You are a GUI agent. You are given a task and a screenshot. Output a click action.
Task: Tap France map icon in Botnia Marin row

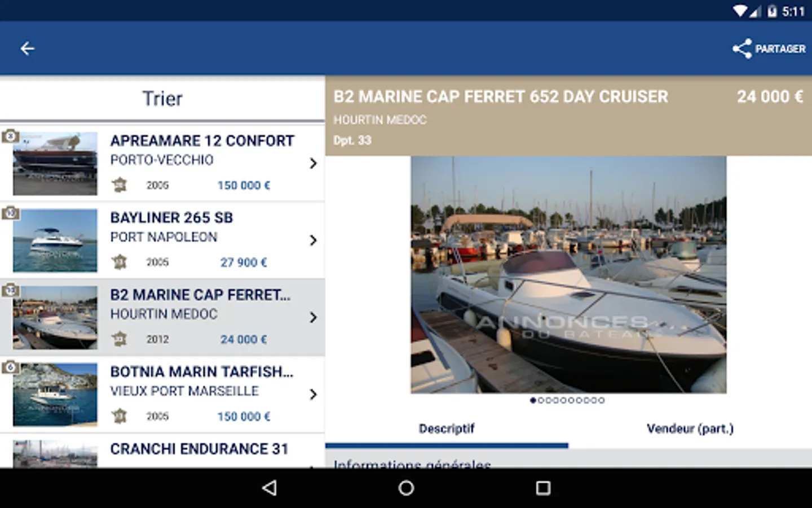point(119,416)
